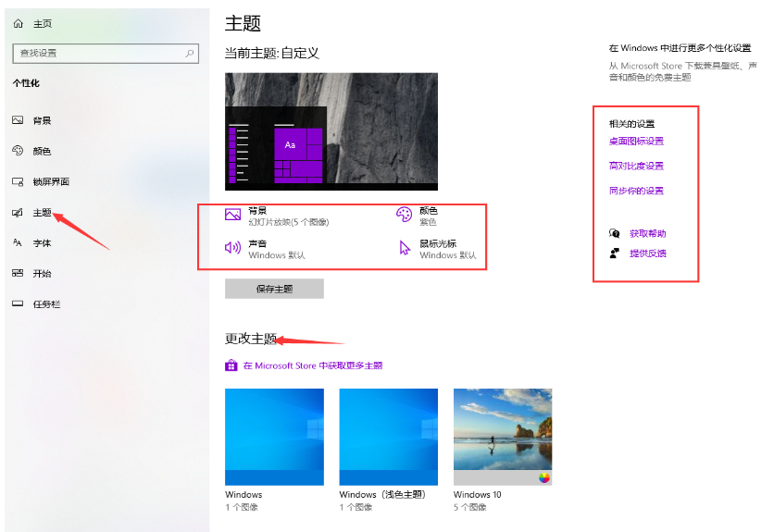Click the search magnifier icon in settings search box
This screenshot has width=774, height=532.
point(191,54)
